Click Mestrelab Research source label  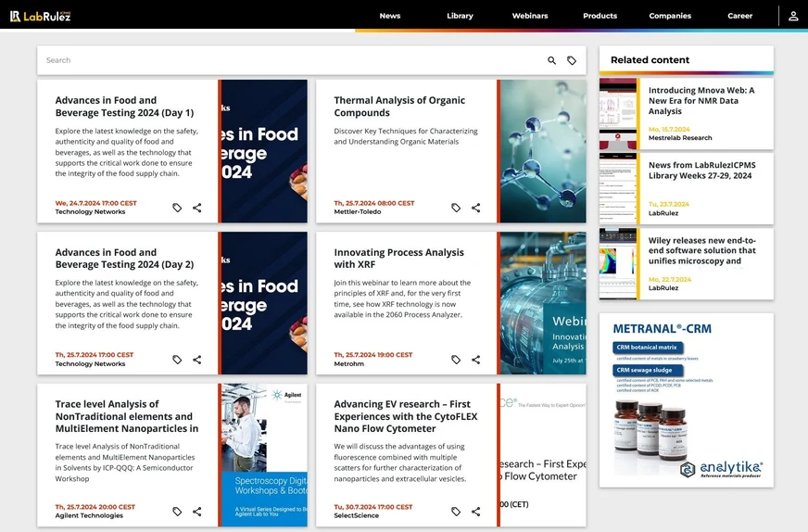pyautogui.click(x=680, y=138)
